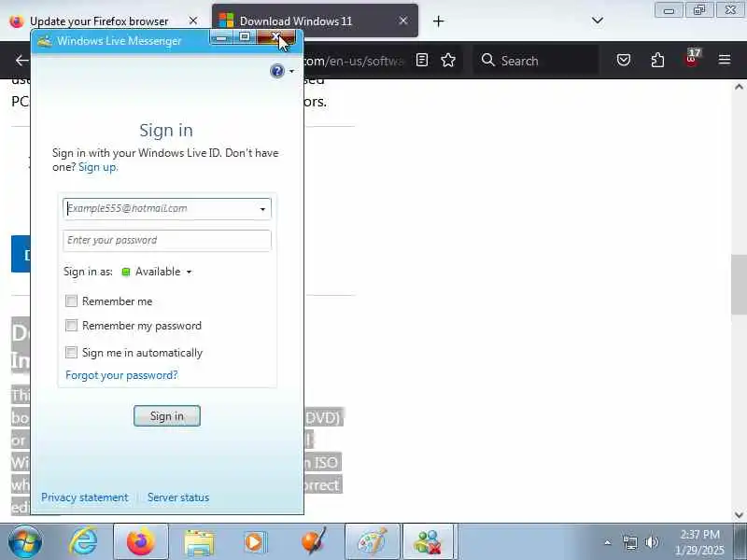Click the Firefox reader view icon
747x560 pixels.
pyautogui.click(x=422, y=60)
